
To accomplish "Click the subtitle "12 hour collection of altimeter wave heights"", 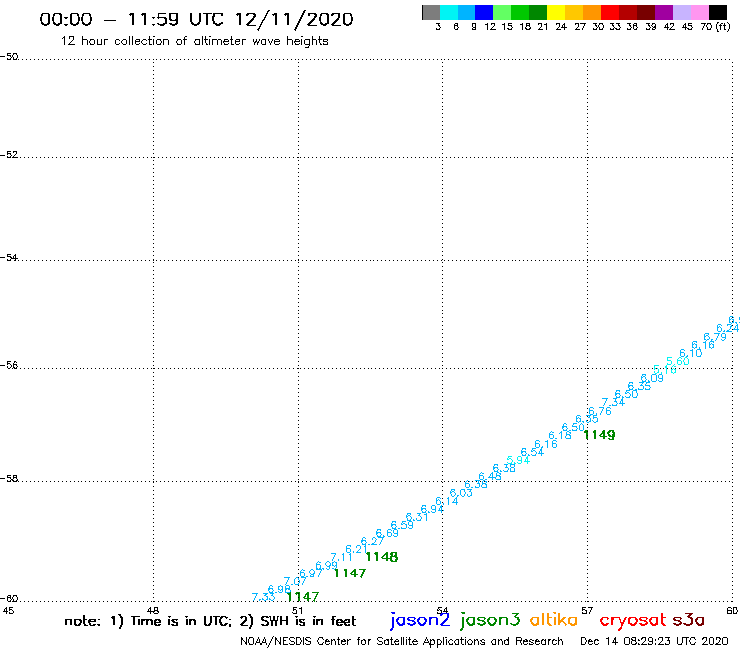I will coord(194,41).
